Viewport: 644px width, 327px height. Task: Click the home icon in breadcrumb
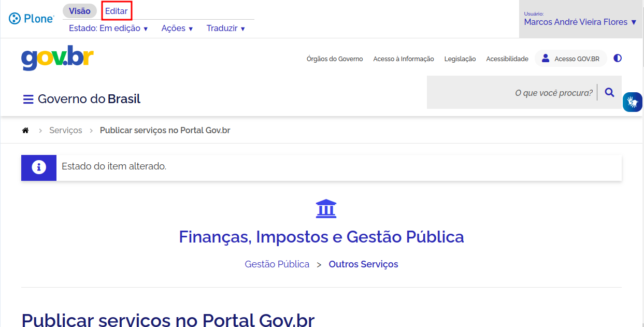tap(25, 131)
